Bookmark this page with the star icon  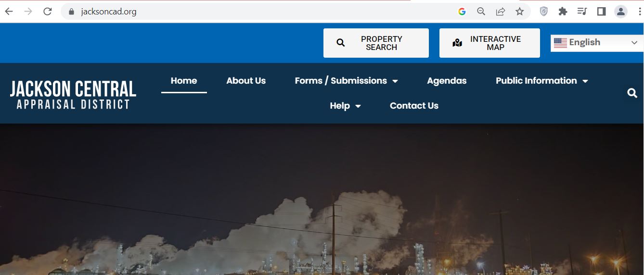coord(520,12)
